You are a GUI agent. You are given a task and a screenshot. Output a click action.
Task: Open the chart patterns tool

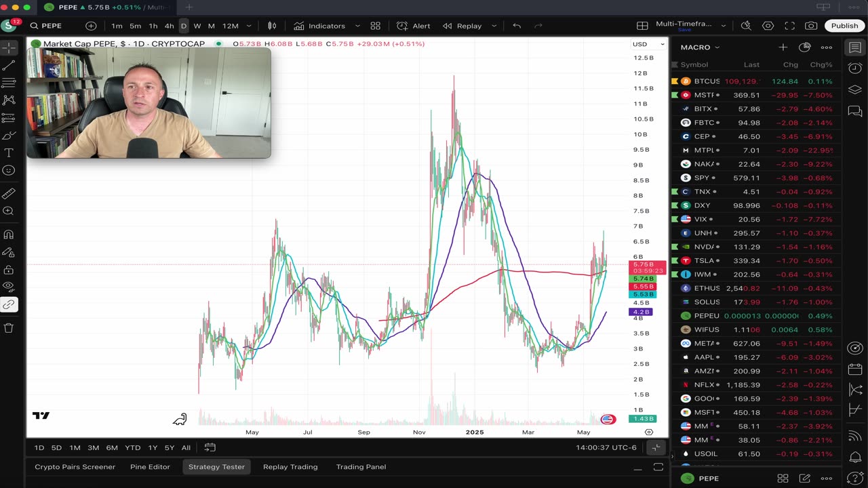9,100
